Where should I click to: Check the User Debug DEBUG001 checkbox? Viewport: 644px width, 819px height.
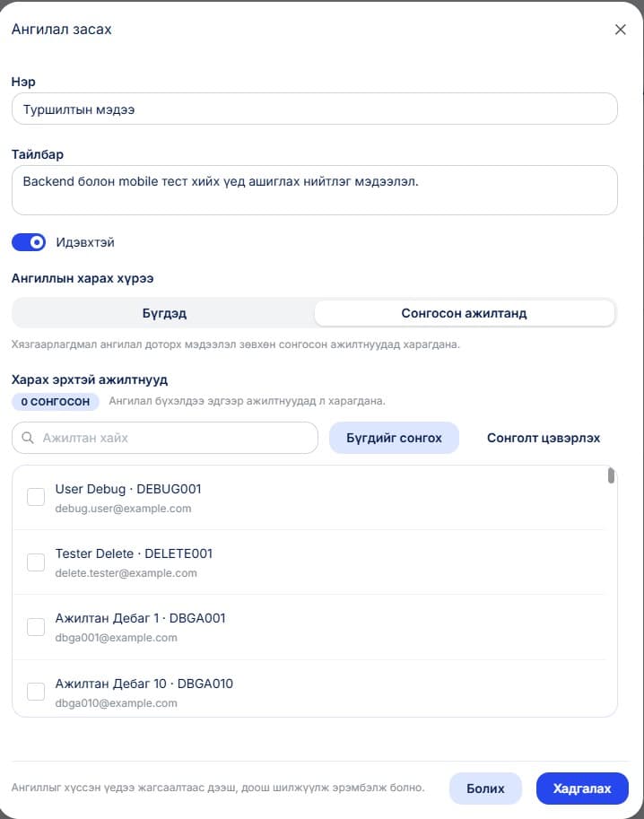point(36,497)
